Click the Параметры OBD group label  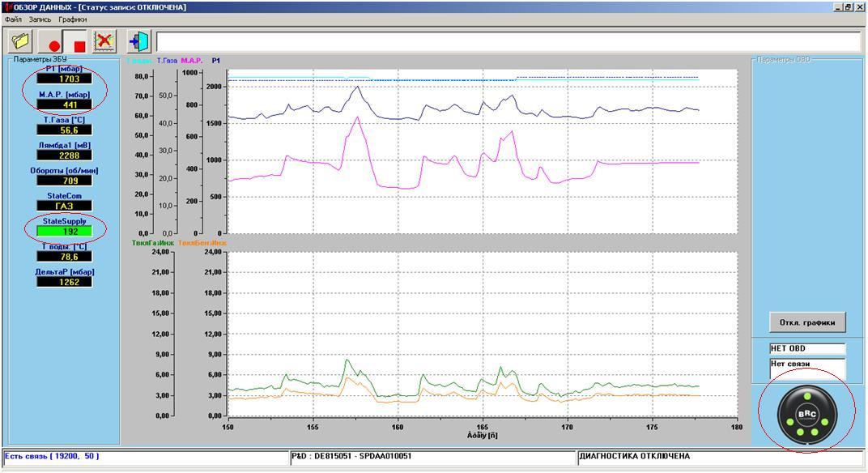coord(783,59)
